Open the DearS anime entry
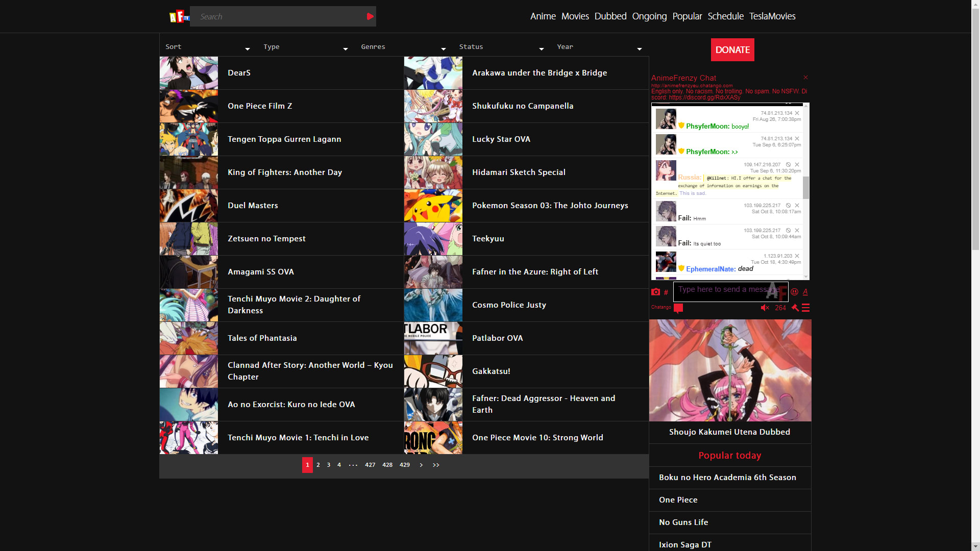 pos(239,73)
